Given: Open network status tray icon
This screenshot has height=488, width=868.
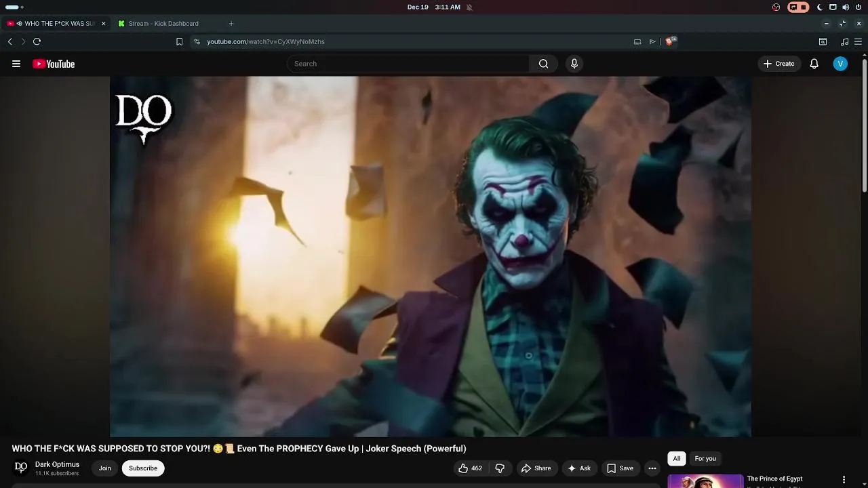Looking at the screenshot, I should point(833,7).
